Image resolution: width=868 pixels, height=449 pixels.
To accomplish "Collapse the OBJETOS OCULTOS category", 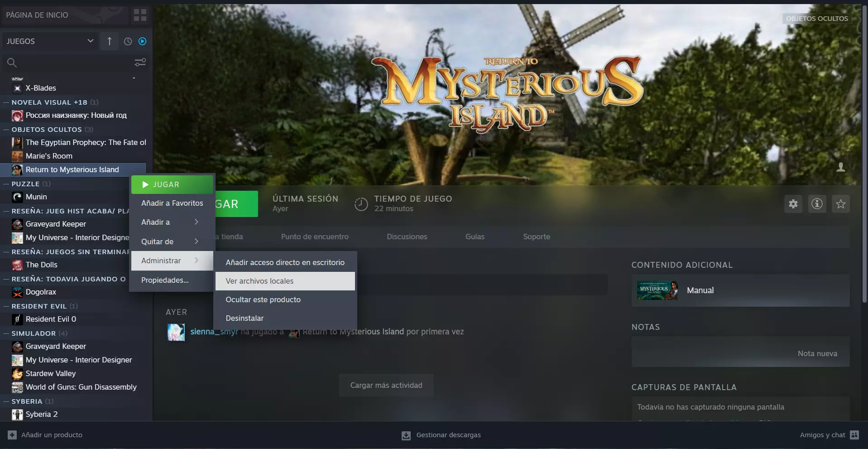I will pyautogui.click(x=6, y=130).
